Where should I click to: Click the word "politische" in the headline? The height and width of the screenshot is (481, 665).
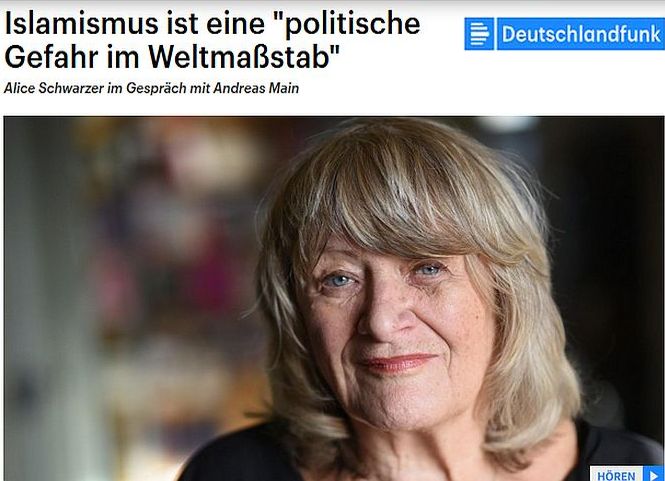coord(348,25)
